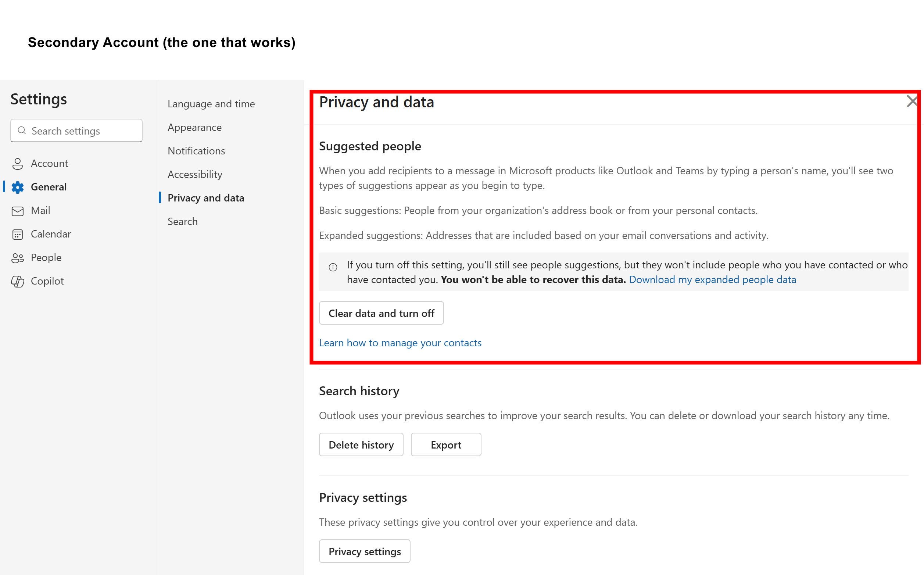Select the Appearance settings page
Screen dimensions: 924x575
coord(194,128)
